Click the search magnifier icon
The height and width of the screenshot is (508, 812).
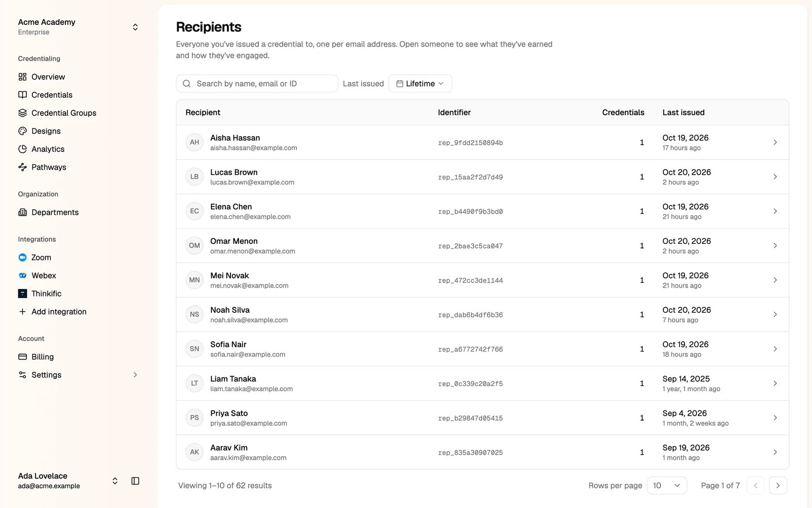click(x=187, y=84)
